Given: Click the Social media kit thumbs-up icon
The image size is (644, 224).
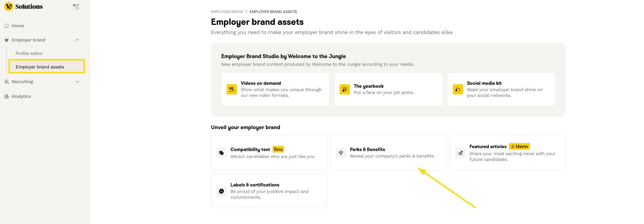Looking at the screenshot, I should [457, 89].
